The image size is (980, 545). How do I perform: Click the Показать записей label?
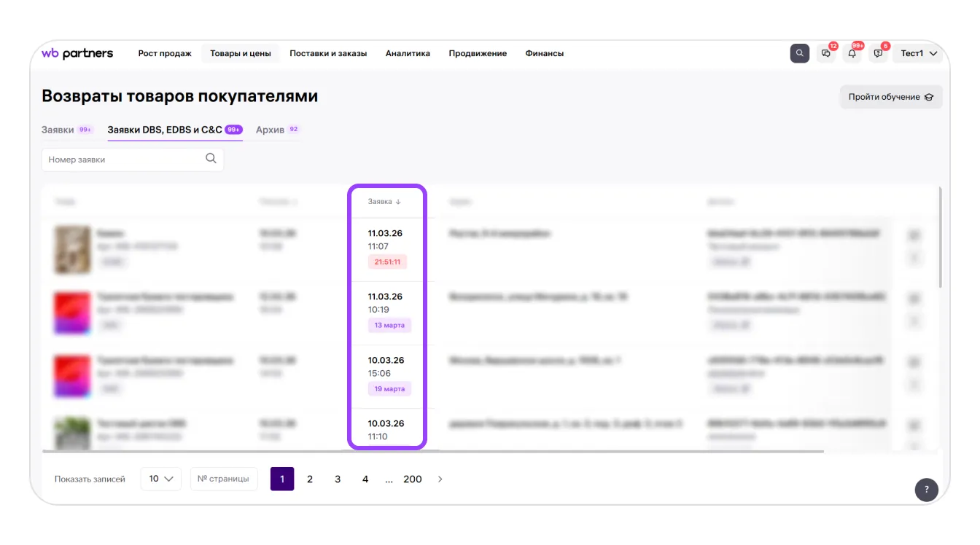90,479
